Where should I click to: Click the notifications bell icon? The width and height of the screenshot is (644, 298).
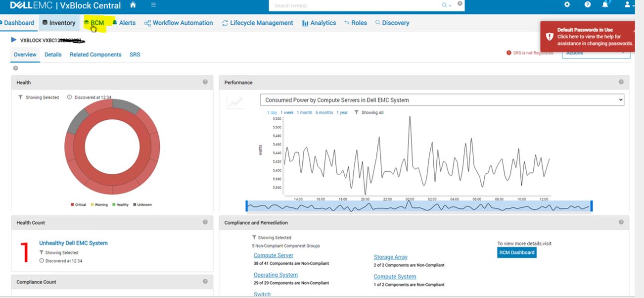click(x=605, y=4)
